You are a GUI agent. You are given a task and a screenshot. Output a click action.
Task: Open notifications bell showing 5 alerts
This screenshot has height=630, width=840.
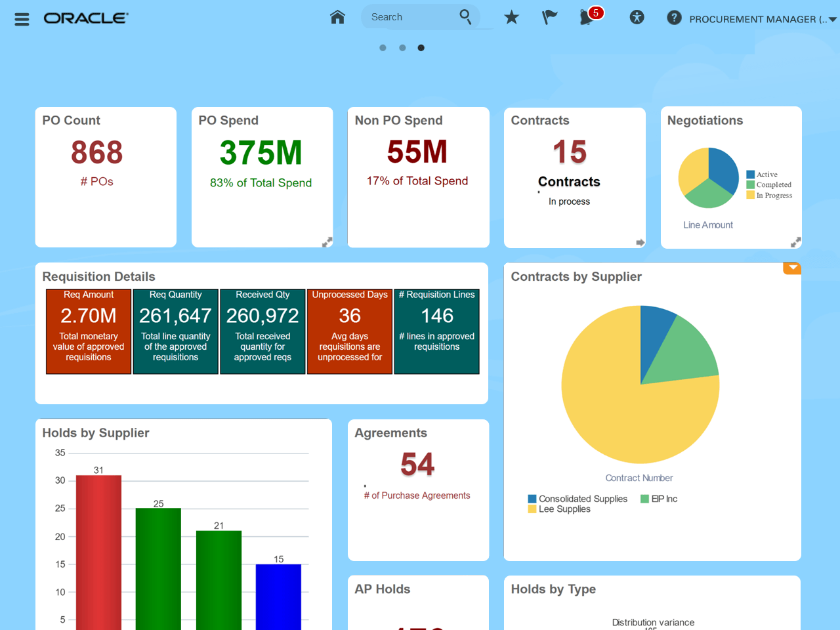coord(586,18)
